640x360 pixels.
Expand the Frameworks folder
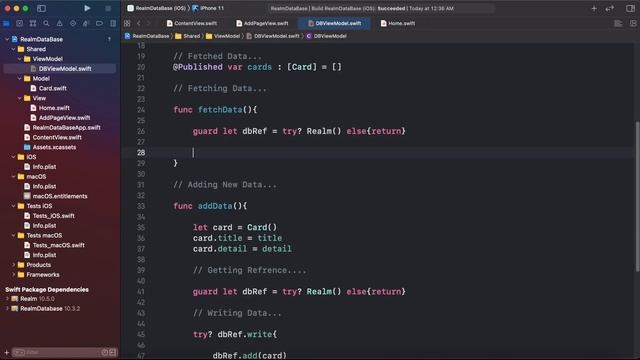click(13, 275)
